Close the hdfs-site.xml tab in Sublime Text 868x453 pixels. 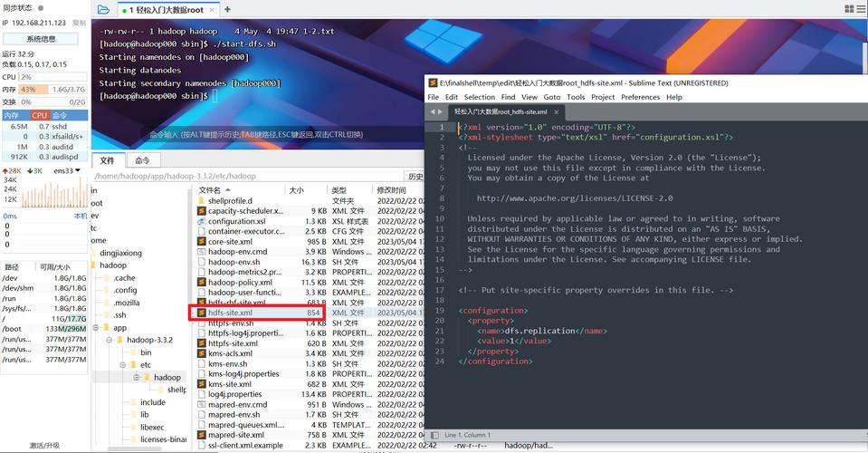pyautogui.click(x=557, y=111)
